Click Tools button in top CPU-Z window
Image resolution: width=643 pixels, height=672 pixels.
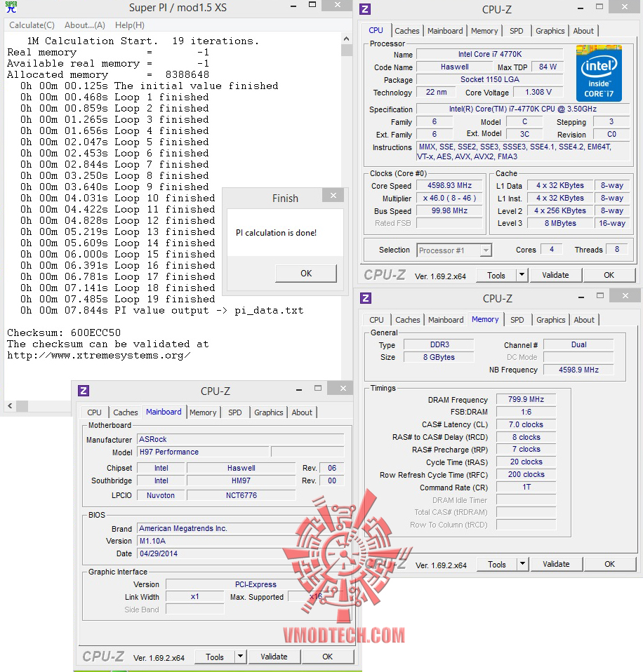click(x=496, y=276)
